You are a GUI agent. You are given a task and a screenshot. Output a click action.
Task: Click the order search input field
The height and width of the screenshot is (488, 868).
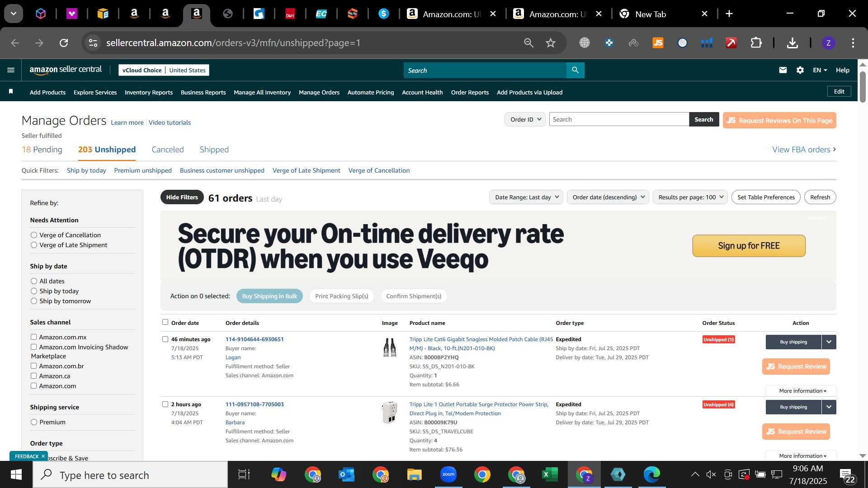[x=618, y=119]
